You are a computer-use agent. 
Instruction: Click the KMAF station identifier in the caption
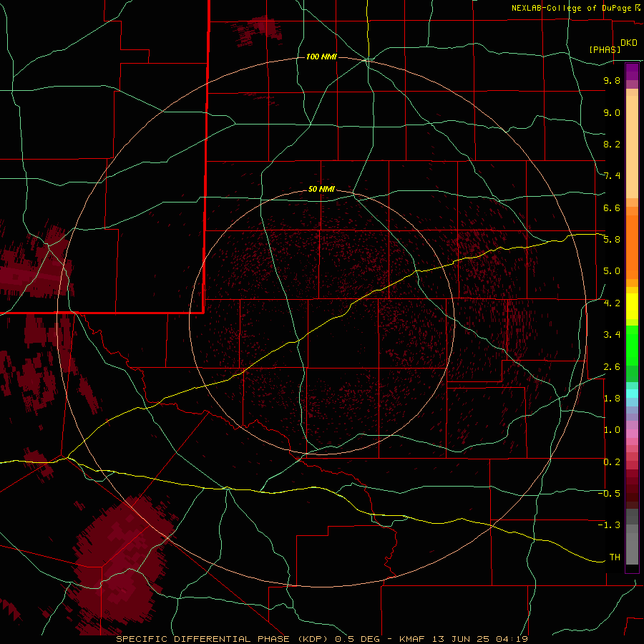point(413,639)
